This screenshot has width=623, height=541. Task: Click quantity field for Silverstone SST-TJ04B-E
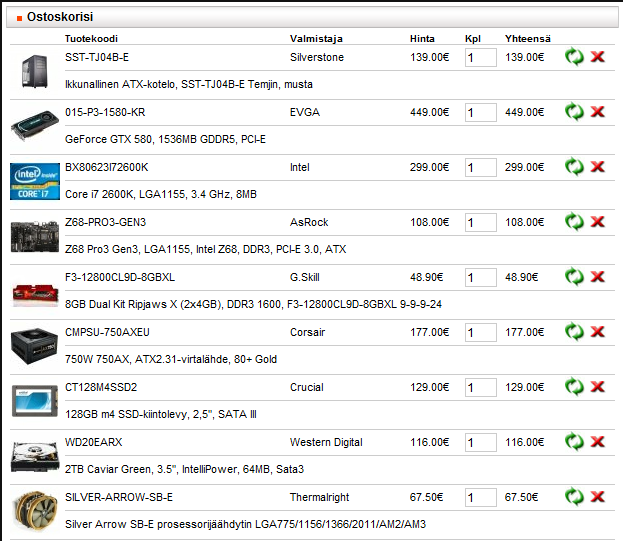[481, 58]
